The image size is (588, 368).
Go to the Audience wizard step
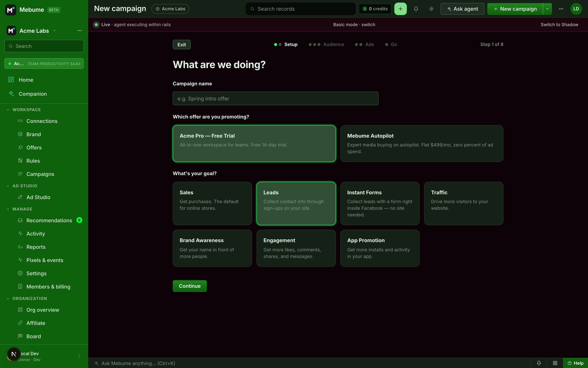pos(326,44)
